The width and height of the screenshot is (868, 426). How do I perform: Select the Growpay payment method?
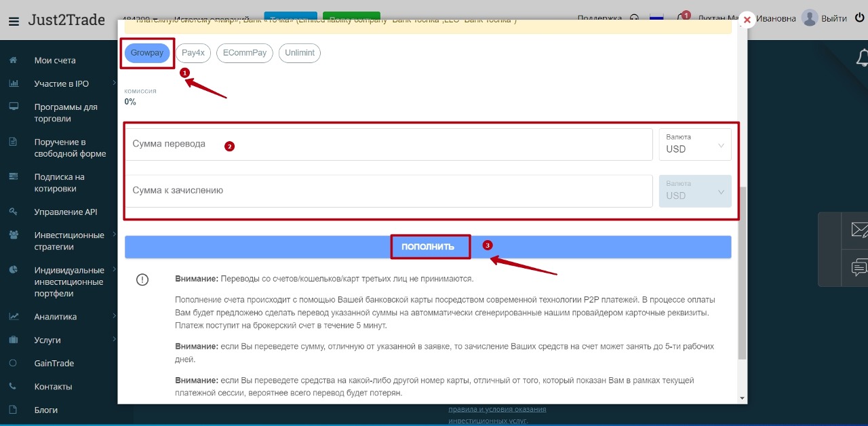tap(147, 53)
